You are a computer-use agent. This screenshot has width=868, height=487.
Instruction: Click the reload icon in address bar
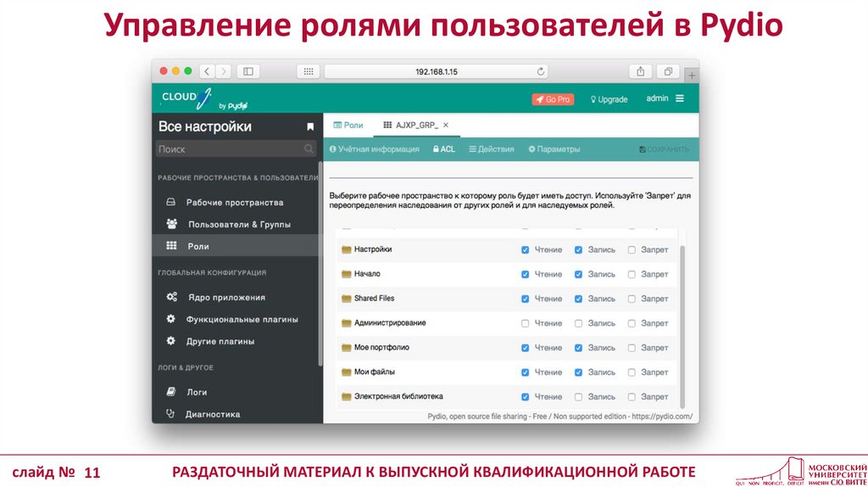coord(541,72)
